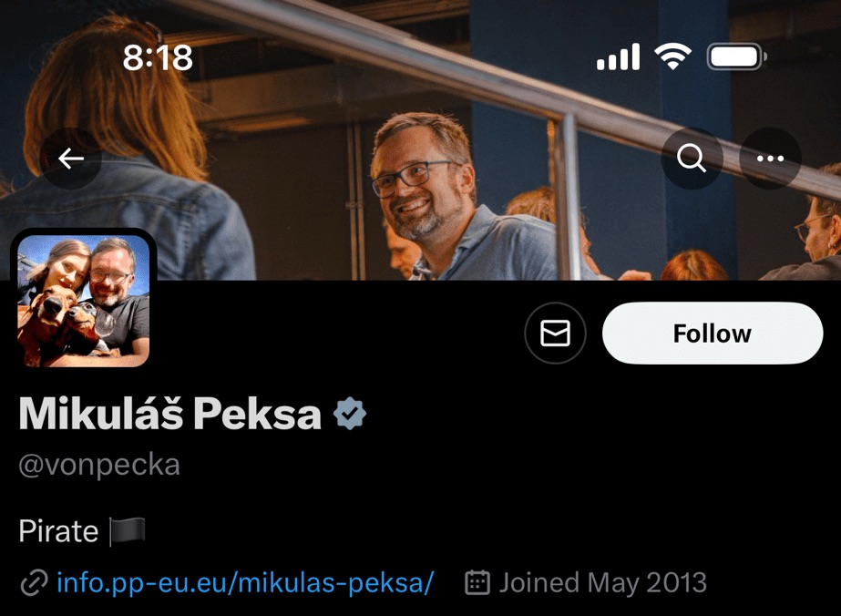Tap the cellular signal bars icon
Image resolution: width=841 pixels, height=616 pixels.
[x=618, y=59]
